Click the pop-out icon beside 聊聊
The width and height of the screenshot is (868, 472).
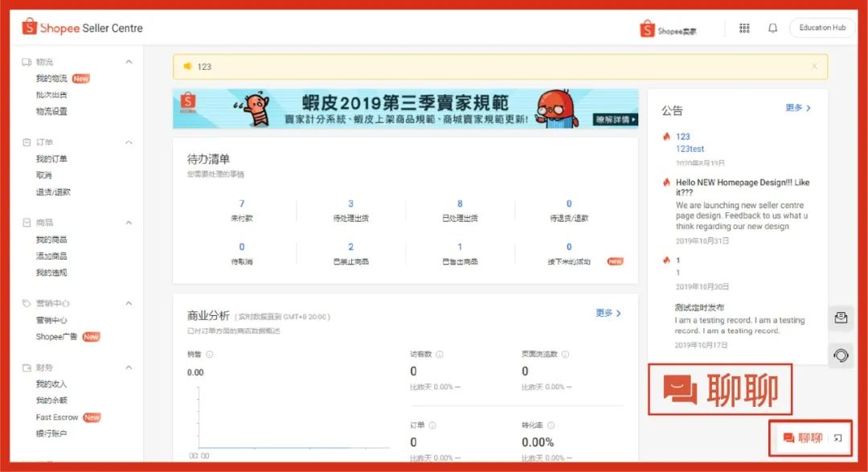[x=838, y=438]
